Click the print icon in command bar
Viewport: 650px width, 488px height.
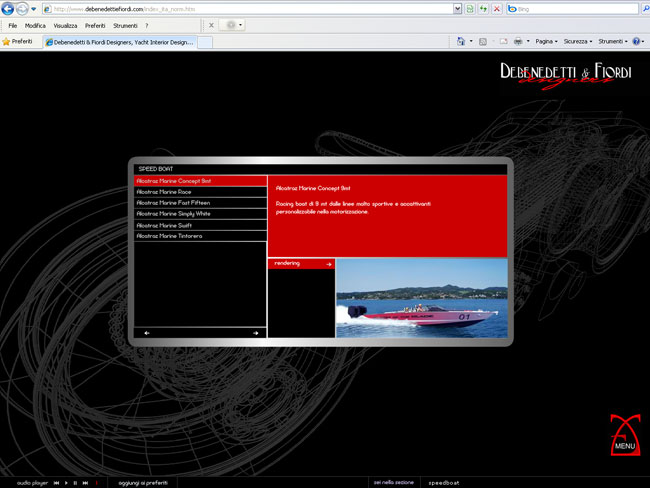(518, 42)
